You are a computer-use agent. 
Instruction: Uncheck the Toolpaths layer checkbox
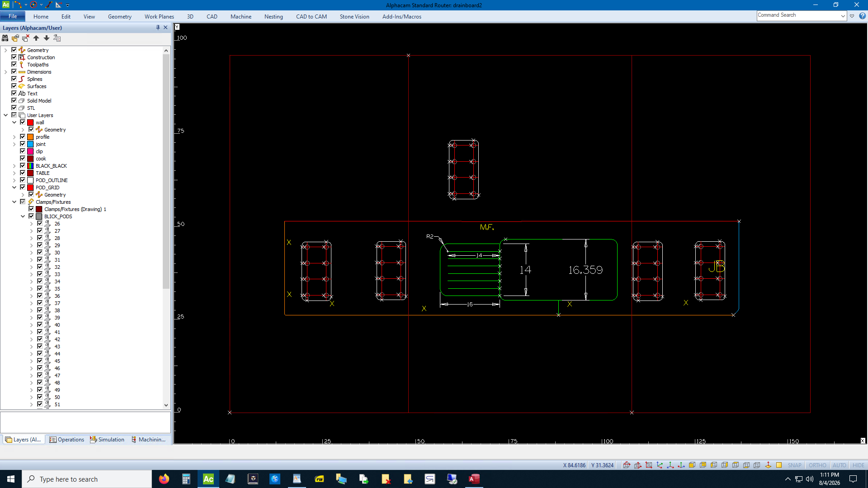pyautogui.click(x=14, y=65)
